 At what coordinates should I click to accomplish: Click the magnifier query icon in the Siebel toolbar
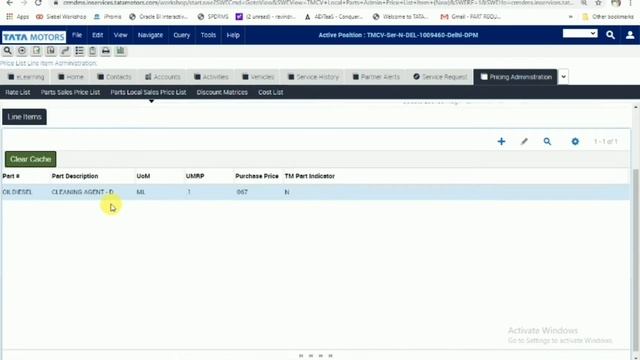(x=7, y=51)
